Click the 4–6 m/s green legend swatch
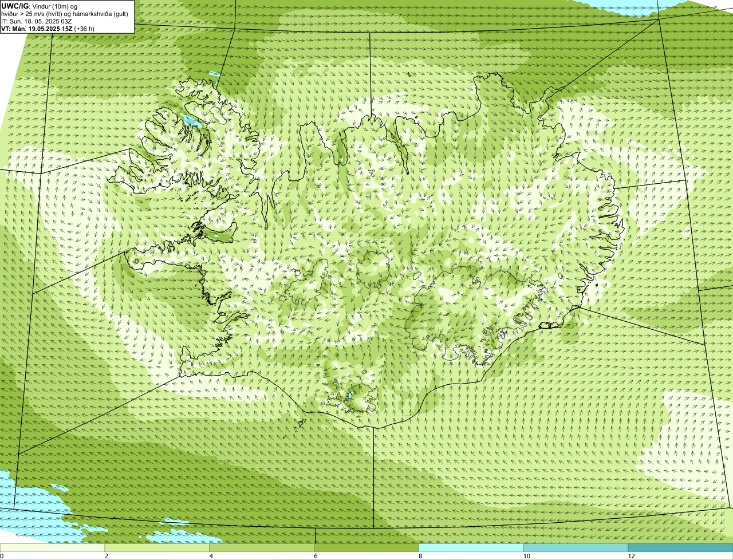Image resolution: width=733 pixels, height=560 pixels. [262, 548]
